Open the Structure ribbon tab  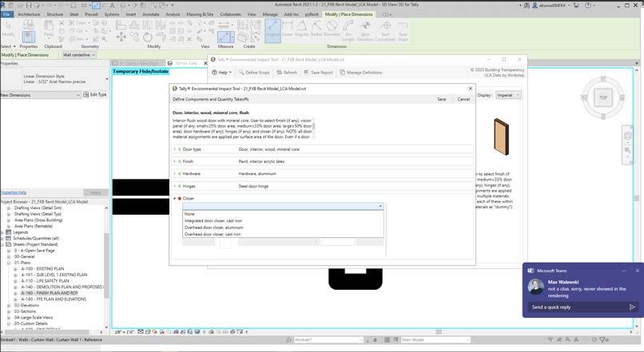coord(54,14)
